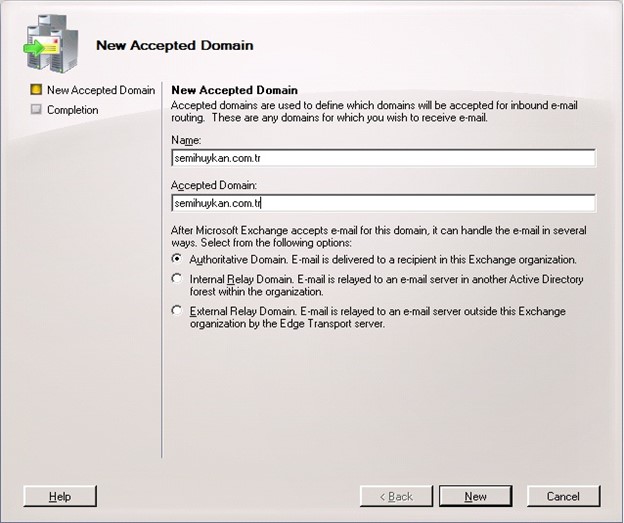The height and width of the screenshot is (523, 624).
Task: Select the Internal Relay Domain radio button
Action: point(177,279)
